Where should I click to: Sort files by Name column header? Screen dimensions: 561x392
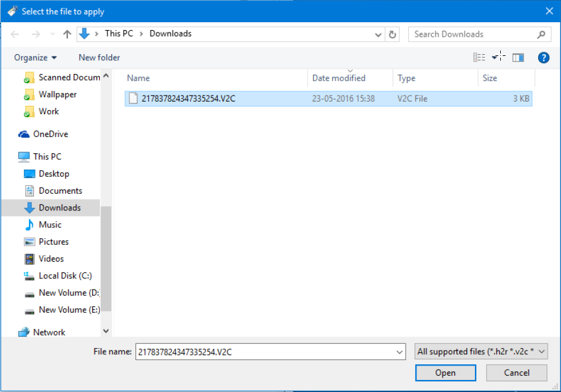click(x=138, y=78)
